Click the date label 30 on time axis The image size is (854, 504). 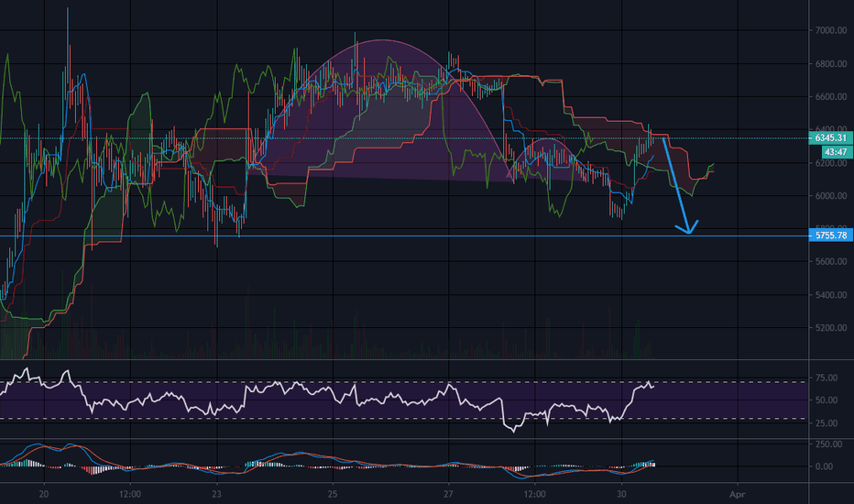(622, 494)
